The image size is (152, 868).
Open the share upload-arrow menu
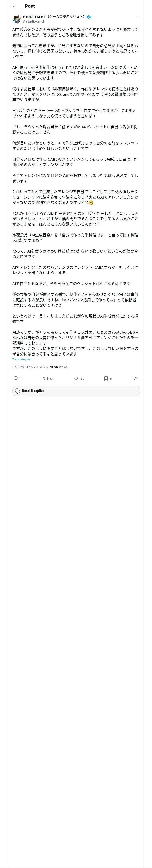click(136, 378)
